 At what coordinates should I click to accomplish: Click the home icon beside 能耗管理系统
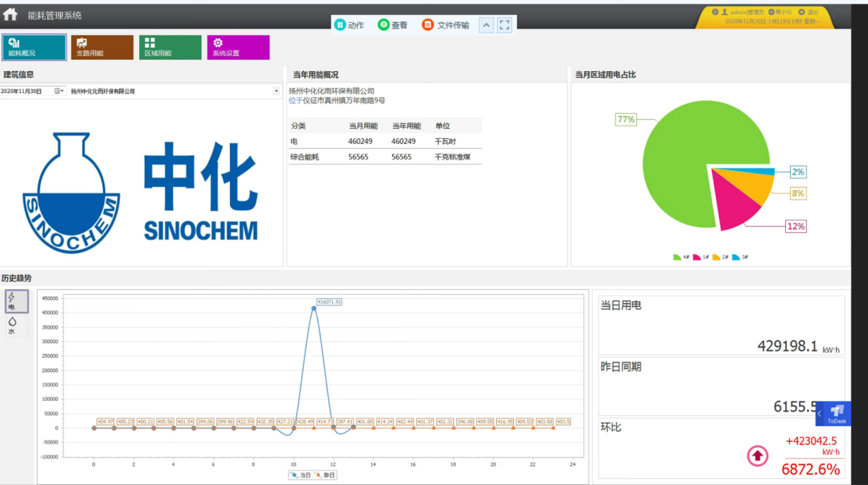pyautogui.click(x=10, y=14)
